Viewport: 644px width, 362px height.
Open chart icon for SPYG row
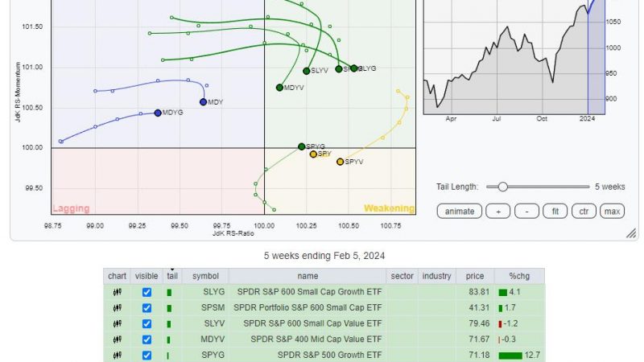click(117, 355)
